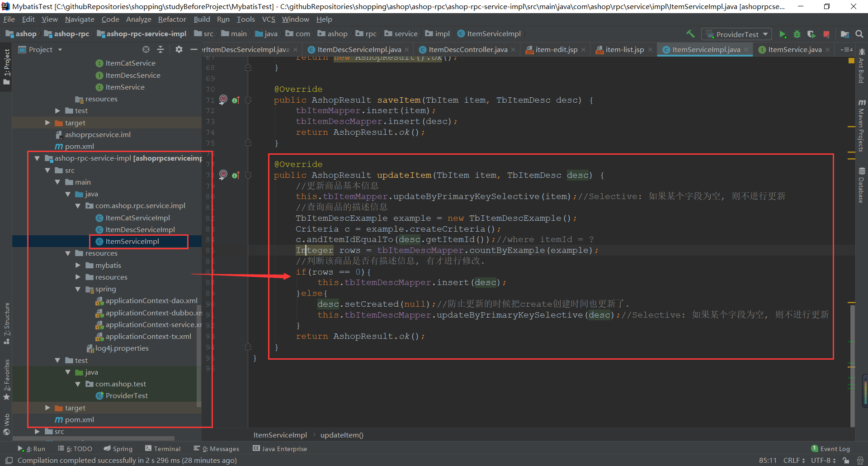The width and height of the screenshot is (868, 466).
Task: Select applicationContext-tx.xml file
Action: coord(148,337)
